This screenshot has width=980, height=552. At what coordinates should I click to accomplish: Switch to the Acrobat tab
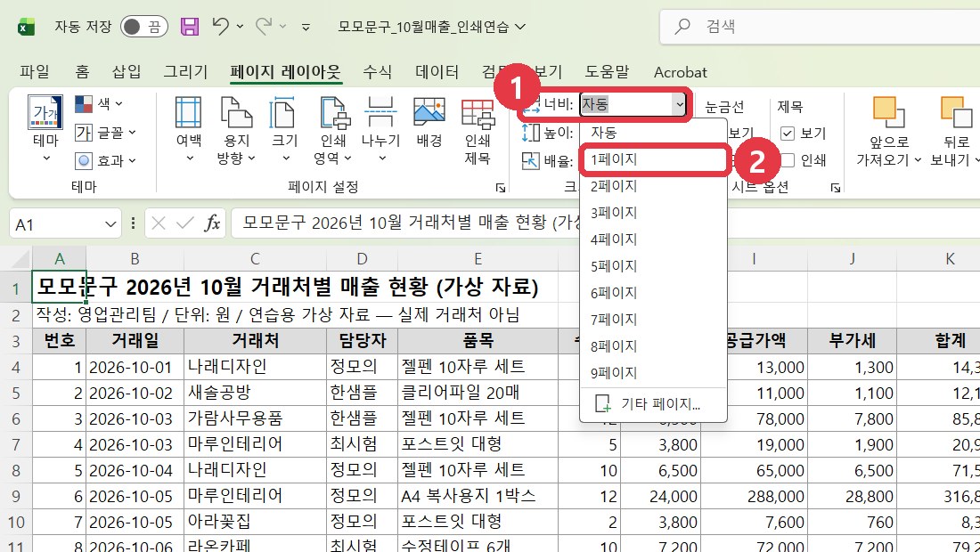tap(680, 72)
